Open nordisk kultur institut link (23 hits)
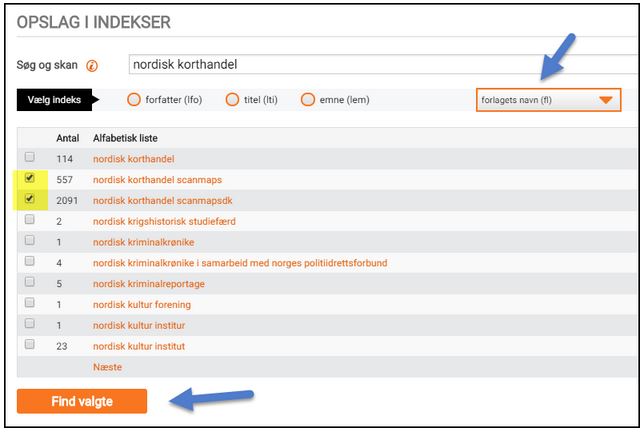Viewport: 643px width, 432px height. [x=139, y=346]
